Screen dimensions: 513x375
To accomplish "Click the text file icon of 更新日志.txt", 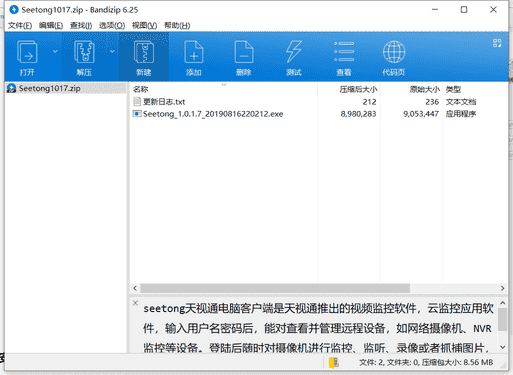I will pyautogui.click(x=137, y=101).
